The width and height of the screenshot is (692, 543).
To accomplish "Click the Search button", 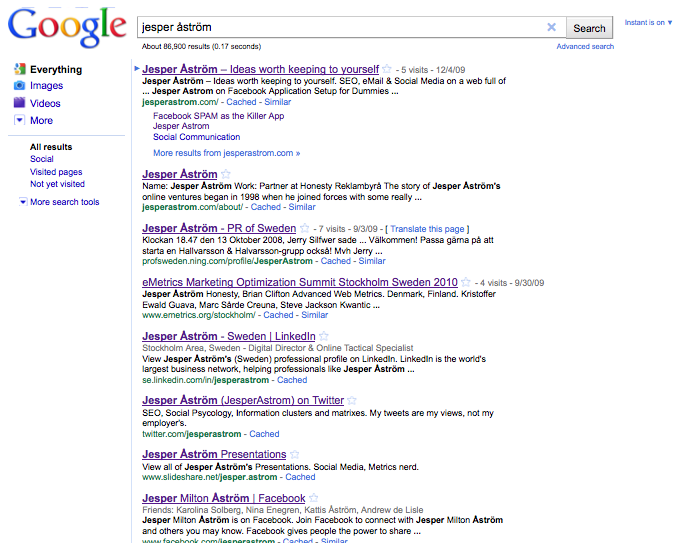I will 589,28.
